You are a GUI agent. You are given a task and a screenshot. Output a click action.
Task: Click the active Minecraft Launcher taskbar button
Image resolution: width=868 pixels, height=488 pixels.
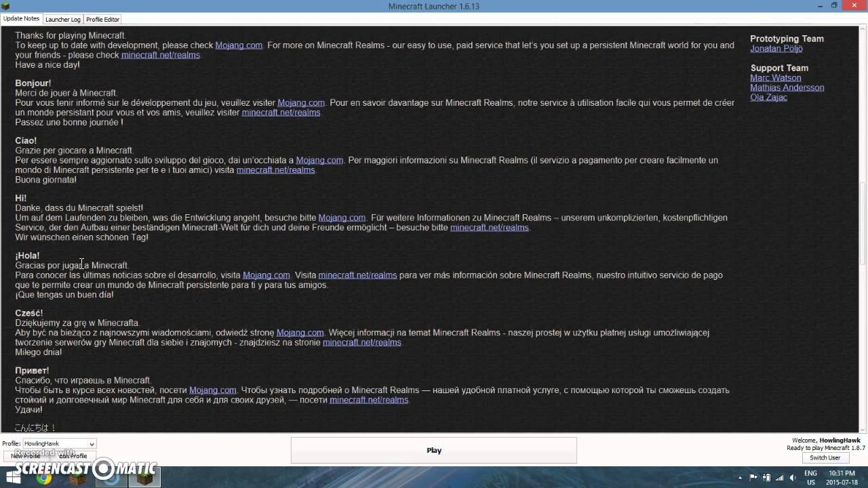(144, 477)
